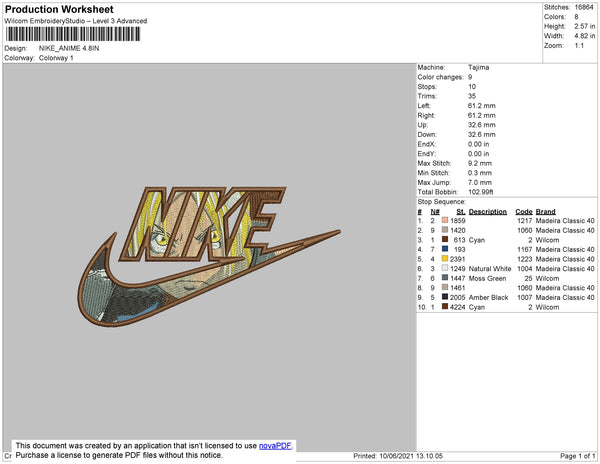Screen dimensions: 600x464
Task: Click the Colorway 1 value
Action: (x=56, y=58)
